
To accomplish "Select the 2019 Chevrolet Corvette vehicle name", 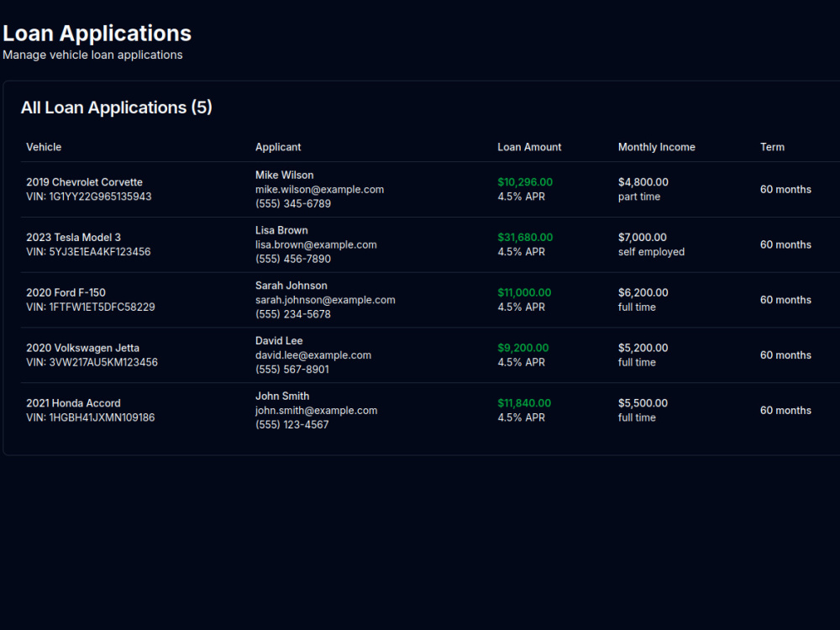I will click(85, 182).
